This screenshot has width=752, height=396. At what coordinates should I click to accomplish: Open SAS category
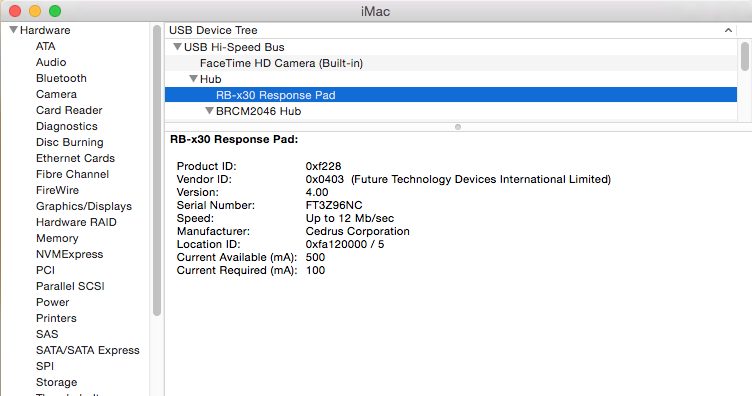coord(47,334)
